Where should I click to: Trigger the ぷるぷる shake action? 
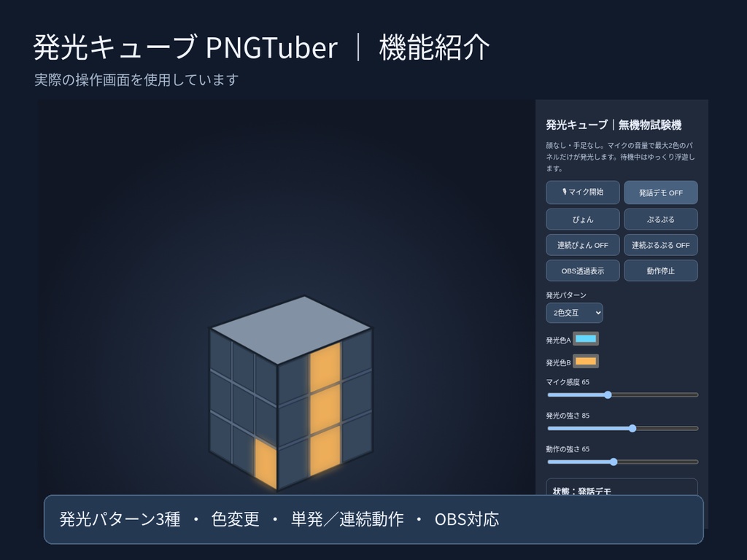(661, 219)
